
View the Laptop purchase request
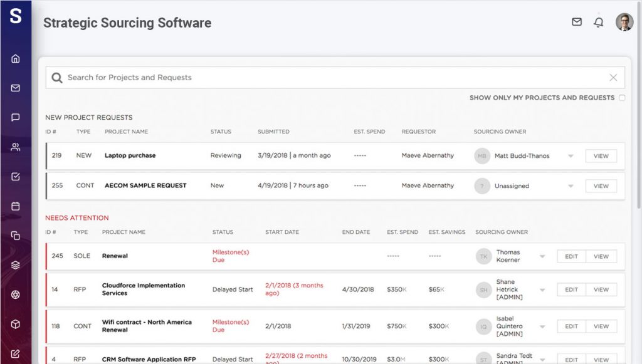[600, 155]
